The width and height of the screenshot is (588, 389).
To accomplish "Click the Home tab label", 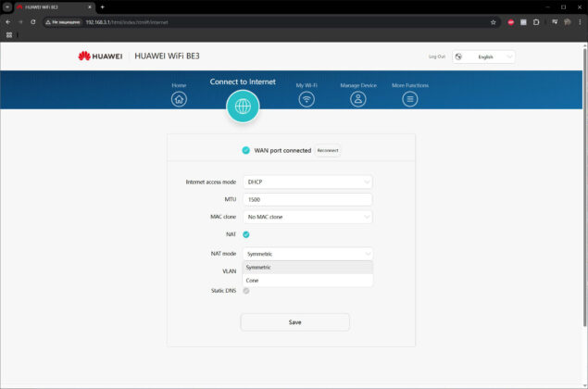I will [x=179, y=85].
